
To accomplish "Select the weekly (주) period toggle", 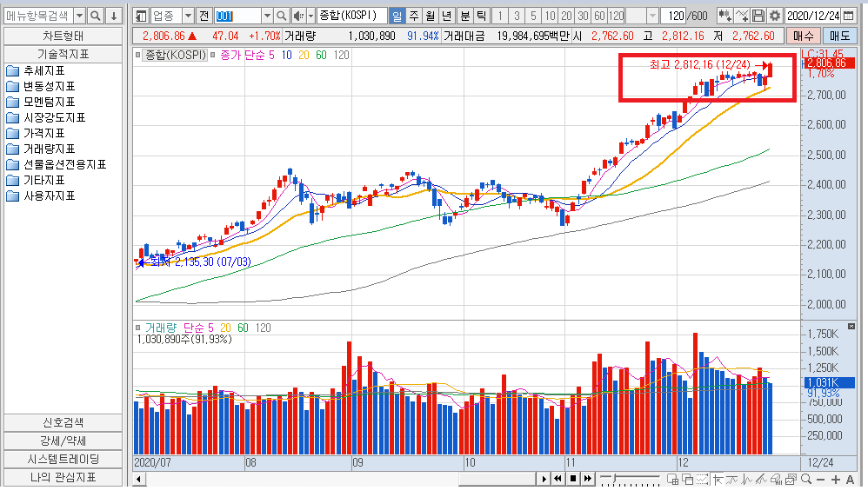I will (x=414, y=16).
